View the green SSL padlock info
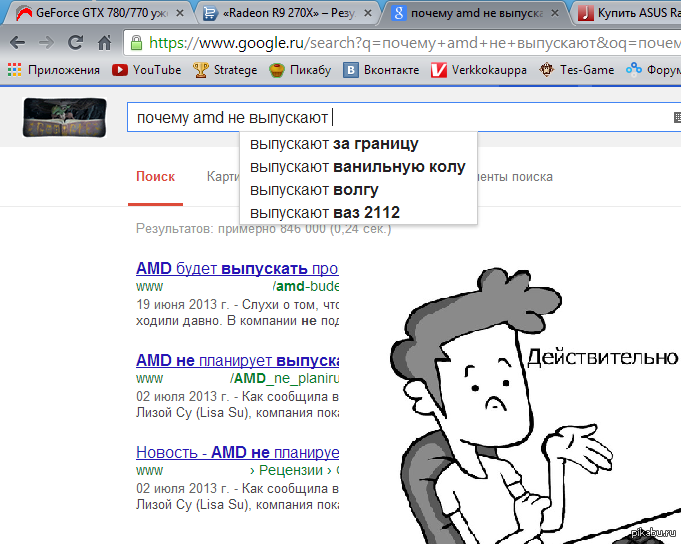The image size is (681, 544). pyautogui.click(x=136, y=43)
